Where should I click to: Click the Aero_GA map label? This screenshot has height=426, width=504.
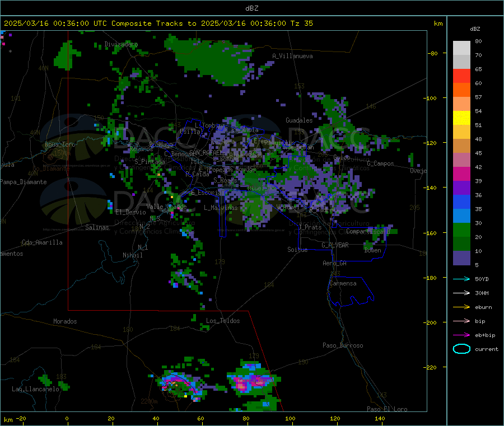tap(335, 263)
